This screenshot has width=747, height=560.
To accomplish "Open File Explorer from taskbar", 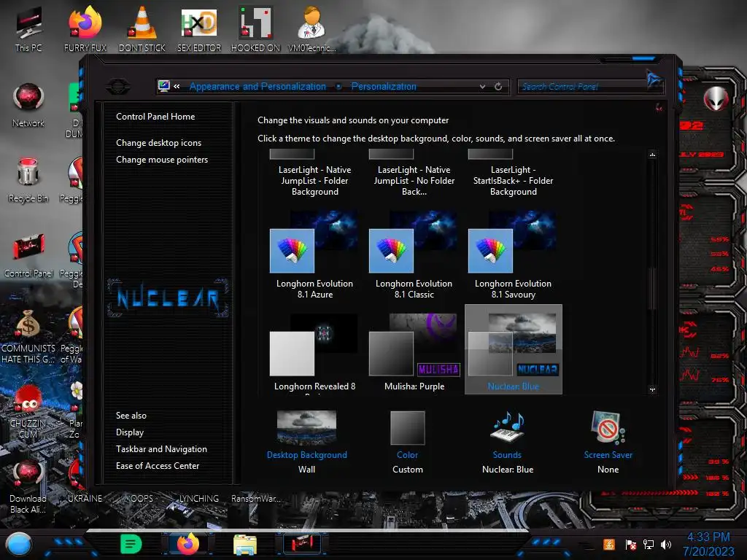I will click(245, 544).
